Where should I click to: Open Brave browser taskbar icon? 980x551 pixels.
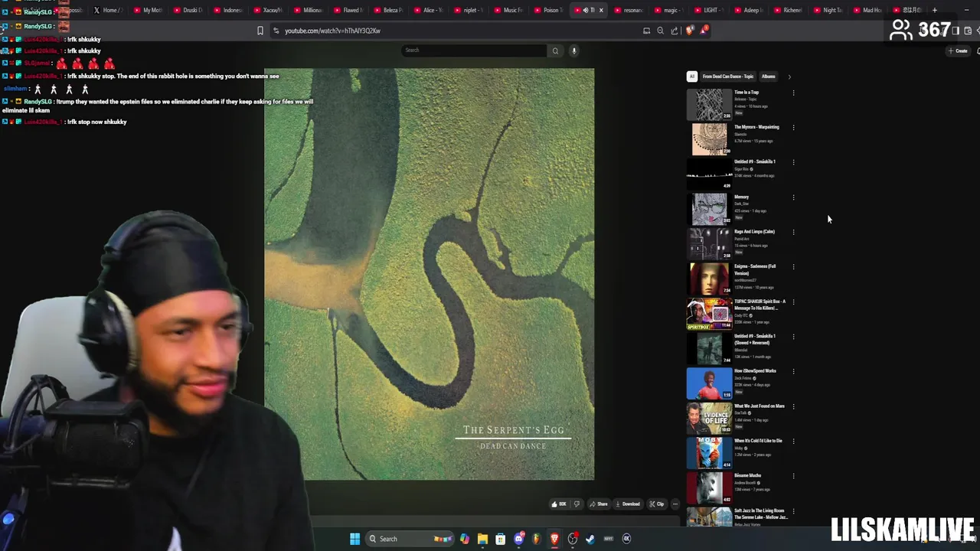(x=554, y=539)
